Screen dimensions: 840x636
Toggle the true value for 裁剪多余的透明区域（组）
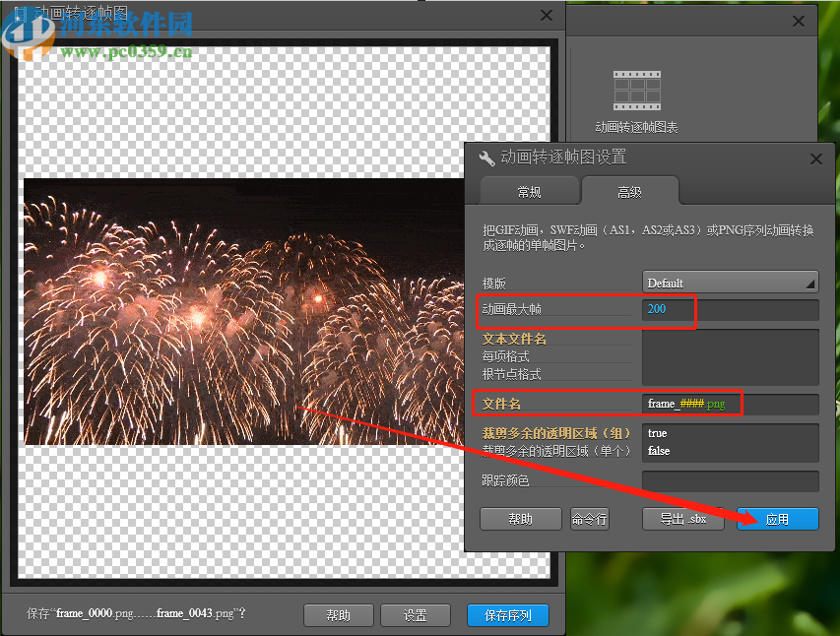coord(657,433)
